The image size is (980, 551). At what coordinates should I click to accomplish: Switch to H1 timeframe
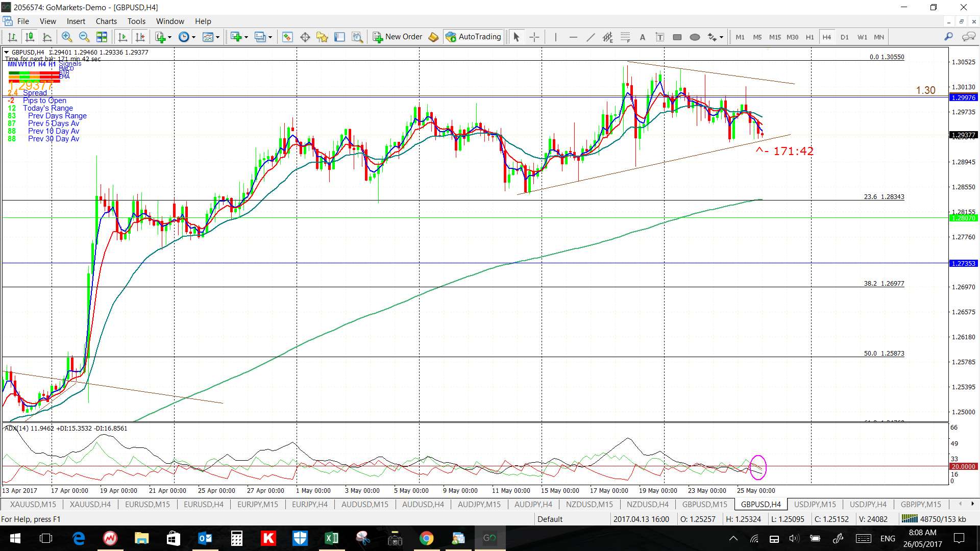(x=810, y=37)
